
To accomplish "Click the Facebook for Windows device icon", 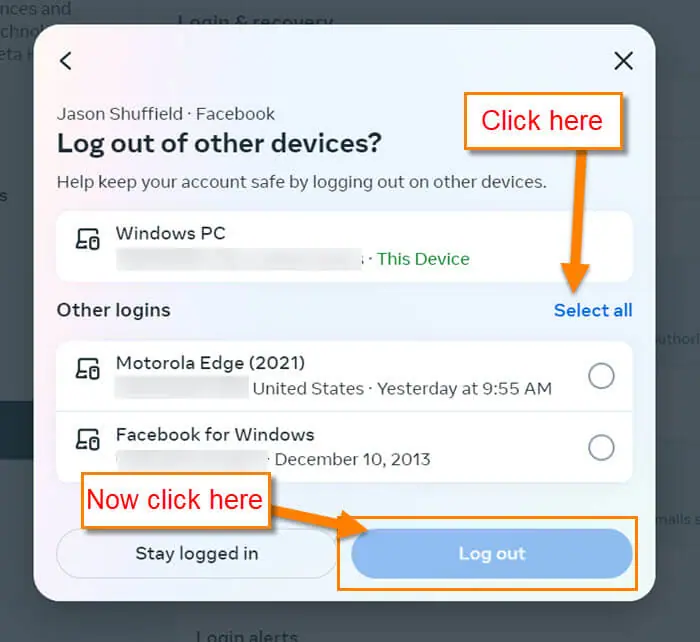I will [88, 439].
